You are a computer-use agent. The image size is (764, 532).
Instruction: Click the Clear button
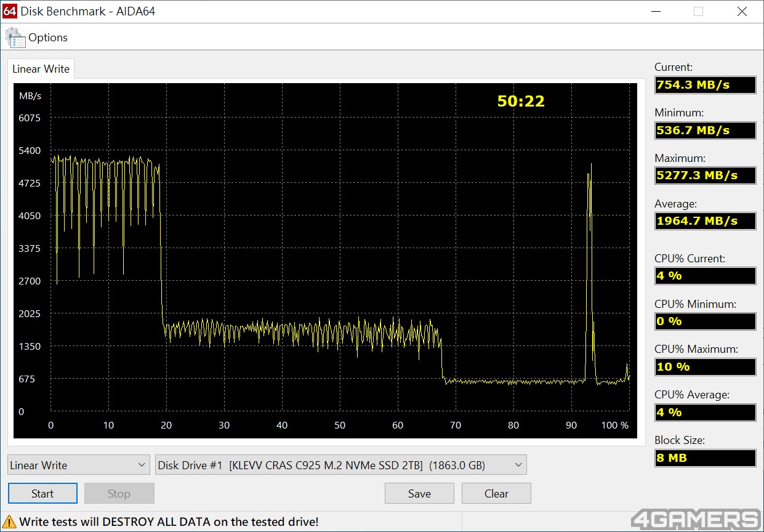(496, 493)
